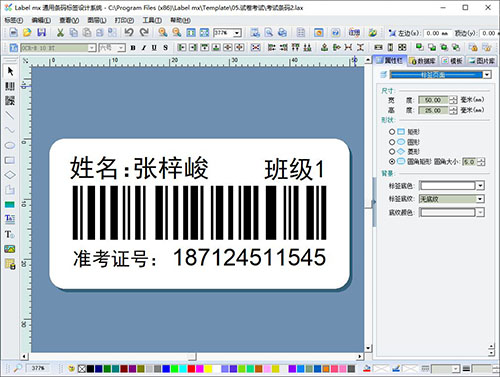Toggle Italic text formatting

click(x=144, y=48)
